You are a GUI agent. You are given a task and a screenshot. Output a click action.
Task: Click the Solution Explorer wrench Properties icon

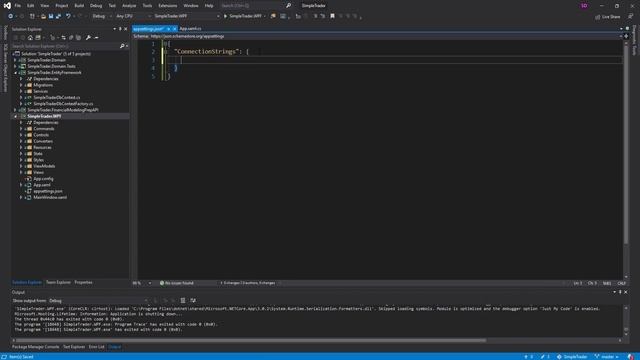88,38
